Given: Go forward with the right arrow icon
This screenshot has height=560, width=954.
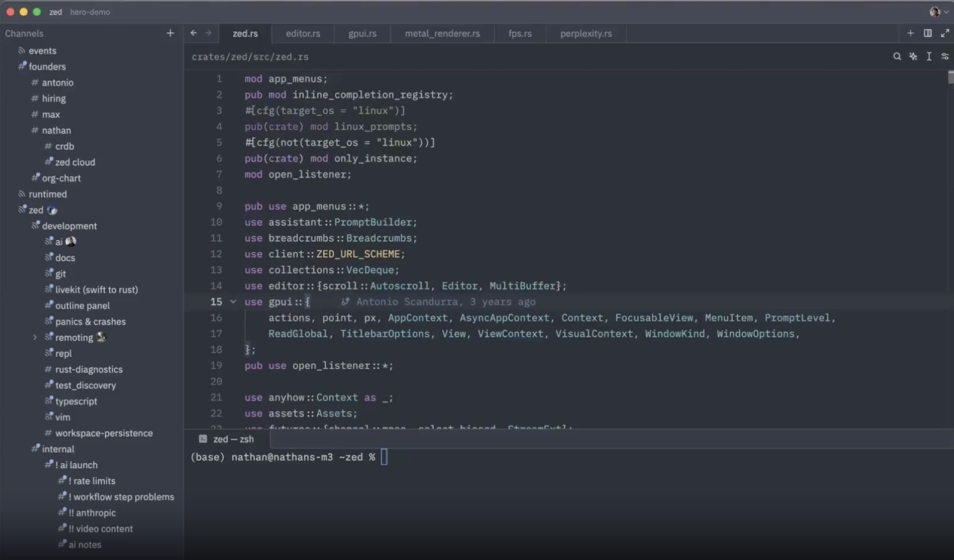Looking at the screenshot, I should [x=208, y=33].
